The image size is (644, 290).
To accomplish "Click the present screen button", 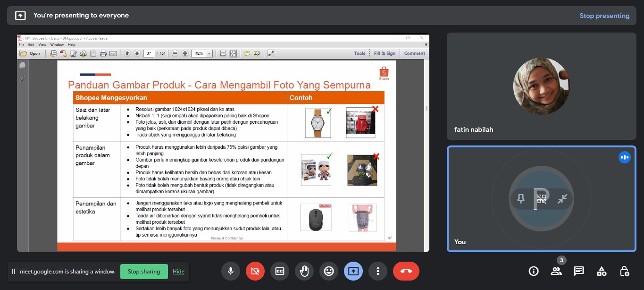I will (x=353, y=271).
